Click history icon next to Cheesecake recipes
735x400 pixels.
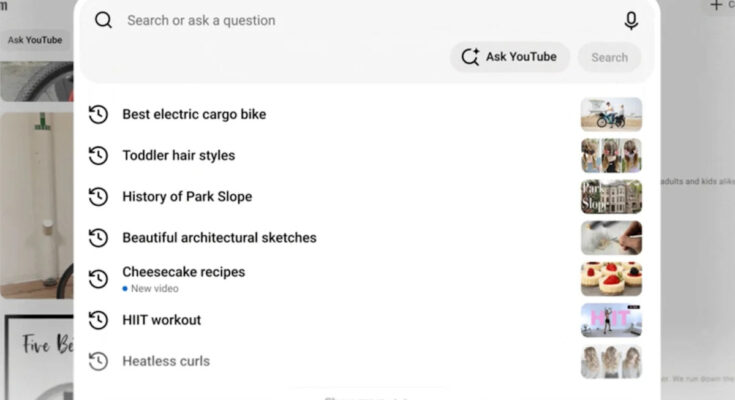pos(98,279)
